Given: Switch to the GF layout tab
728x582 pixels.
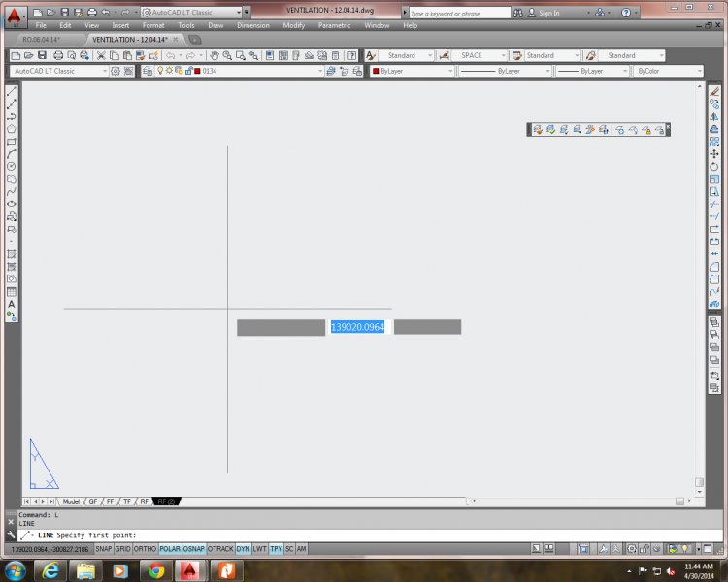Looking at the screenshot, I should tap(93, 501).
